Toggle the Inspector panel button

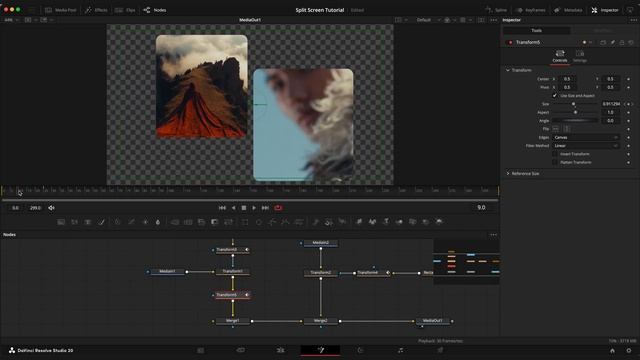point(605,10)
